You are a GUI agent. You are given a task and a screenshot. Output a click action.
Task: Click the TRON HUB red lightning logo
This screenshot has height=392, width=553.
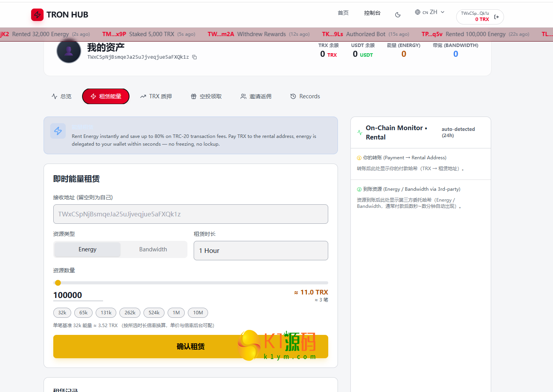click(37, 15)
